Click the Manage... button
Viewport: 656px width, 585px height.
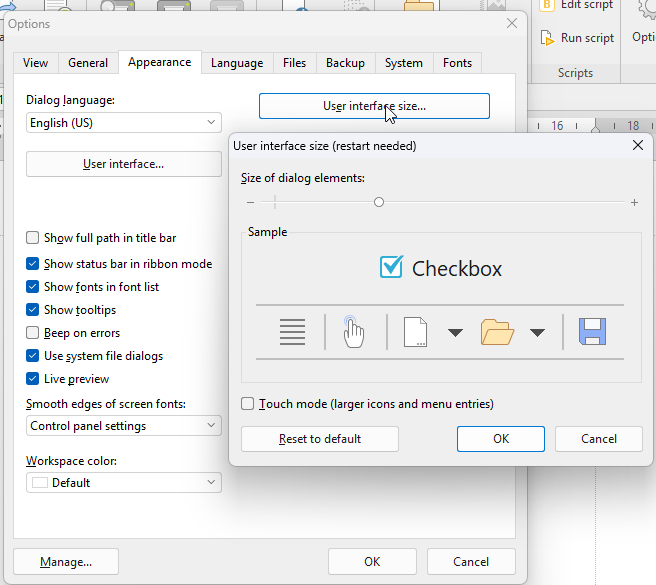point(66,561)
